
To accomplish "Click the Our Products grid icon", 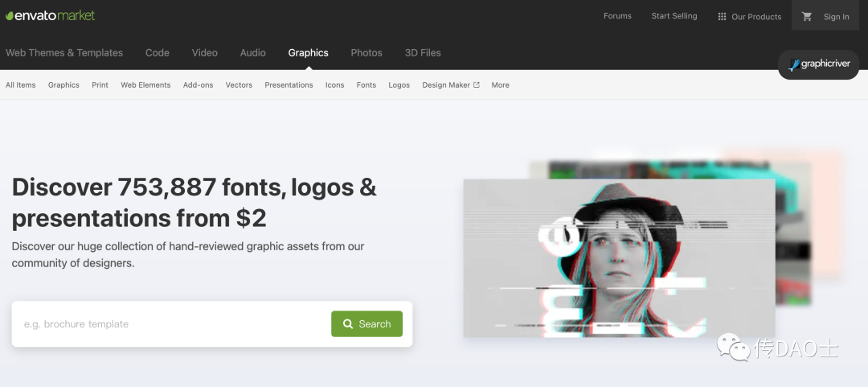I will pyautogui.click(x=722, y=17).
